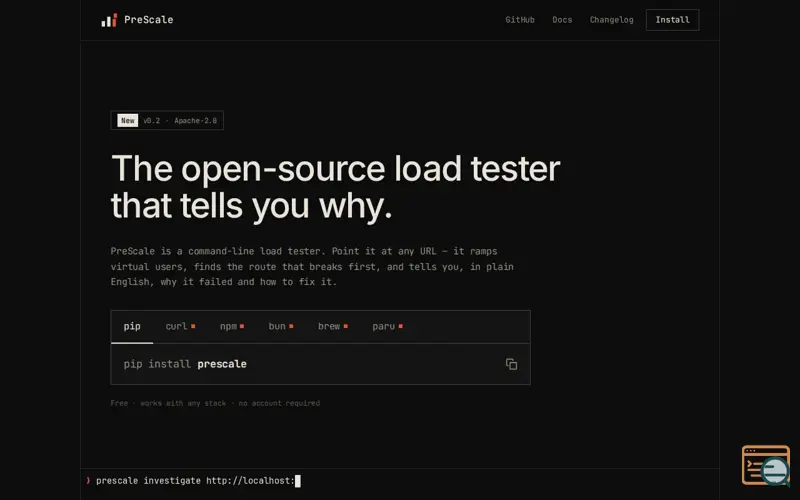The width and height of the screenshot is (800, 500).
Task: Open the Docs page
Action: (562, 20)
